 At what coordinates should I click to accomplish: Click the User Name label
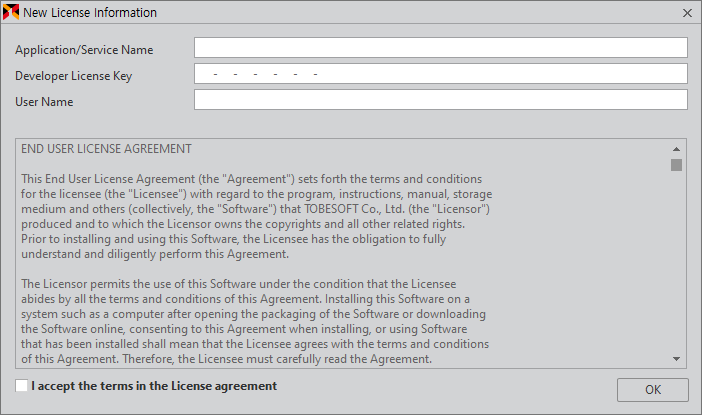(x=44, y=102)
